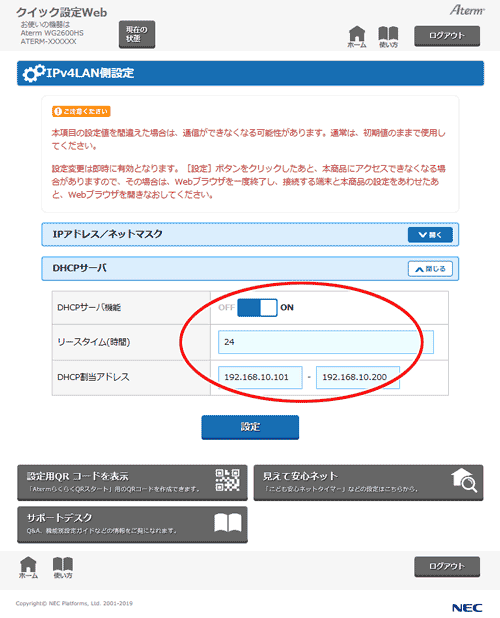Click the blue 設定 button
The image size is (500, 618).
tap(250, 427)
